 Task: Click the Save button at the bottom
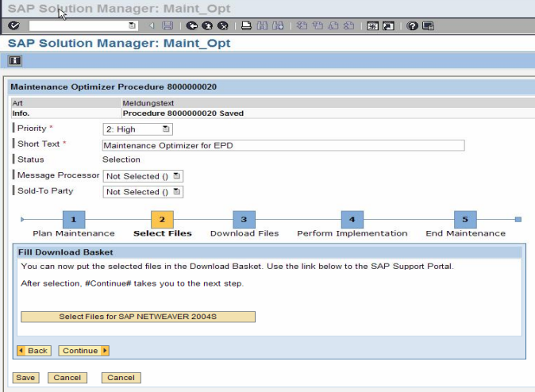25,378
